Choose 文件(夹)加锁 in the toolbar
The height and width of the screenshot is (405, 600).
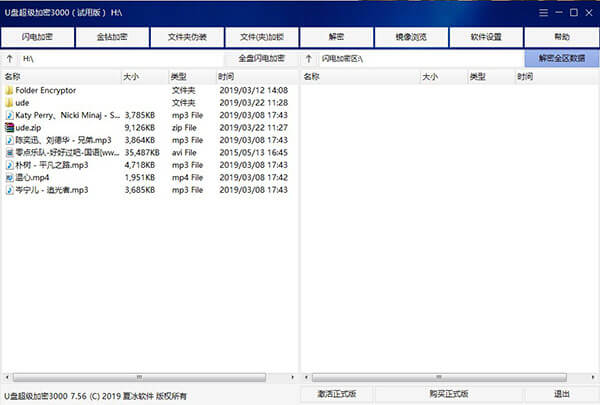pos(262,37)
